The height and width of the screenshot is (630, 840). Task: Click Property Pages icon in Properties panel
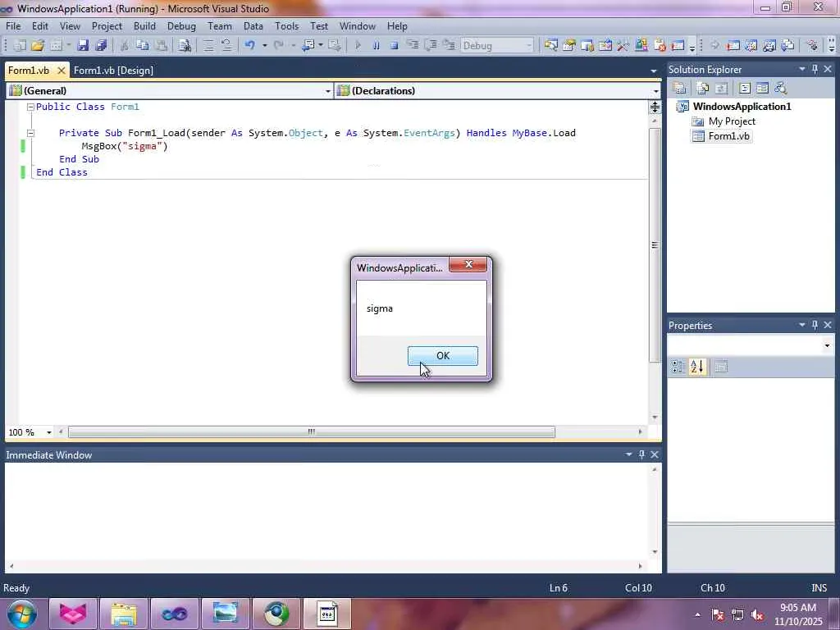[721, 367]
